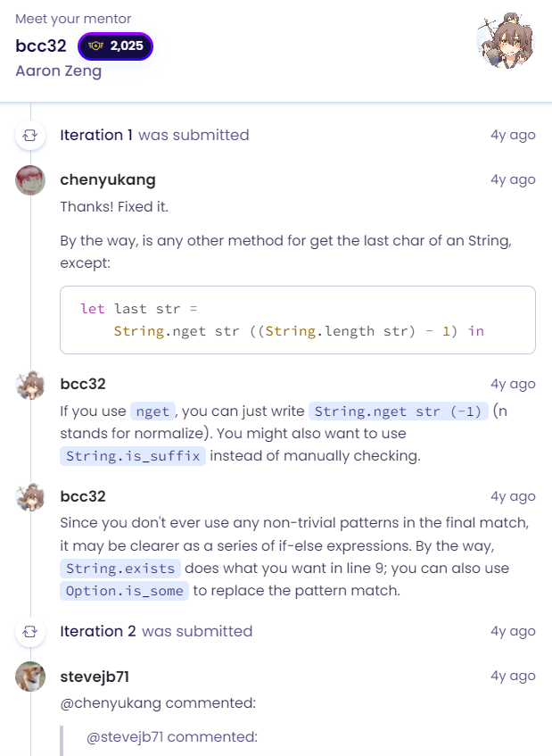Click the 2,025 reputation badge
This screenshot has width=552, height=756.
(116, 46)
